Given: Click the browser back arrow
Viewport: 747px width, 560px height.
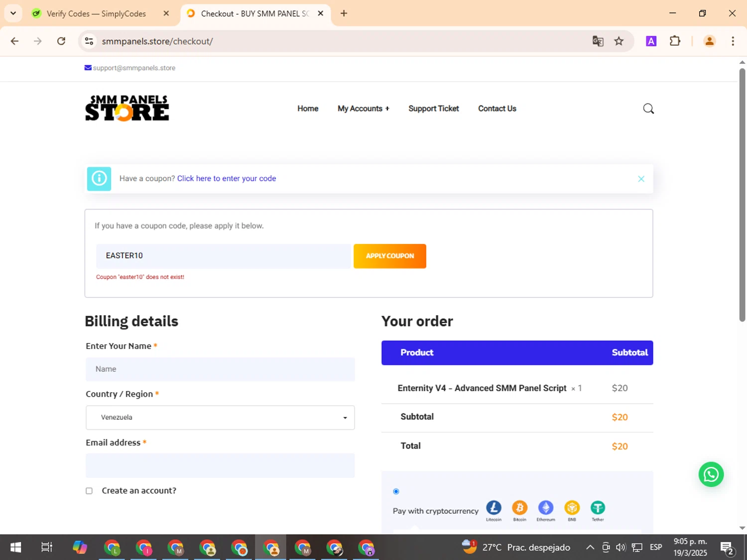Looking at the screenshot, I should 14,41.
